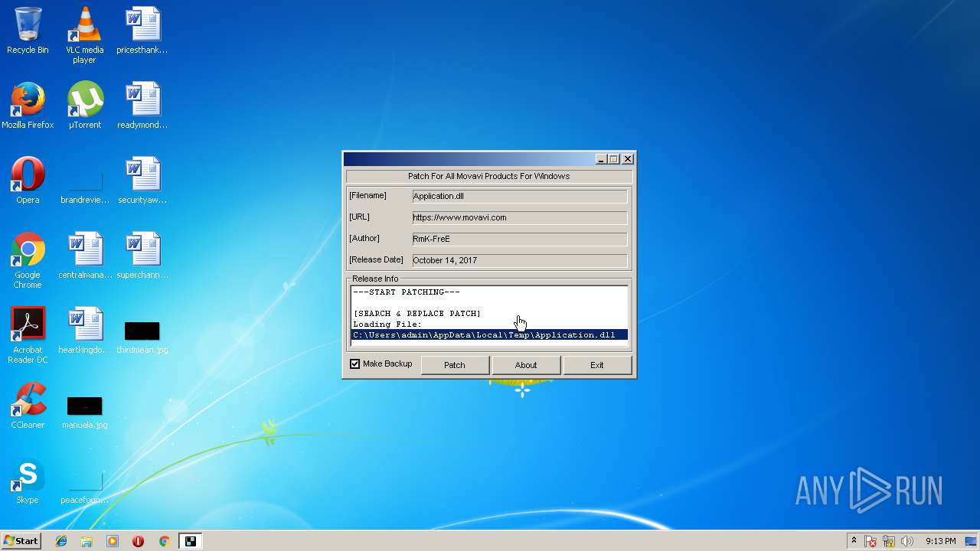
Task: Select the patcher app taskbar button
Action: tap(190, 541)
